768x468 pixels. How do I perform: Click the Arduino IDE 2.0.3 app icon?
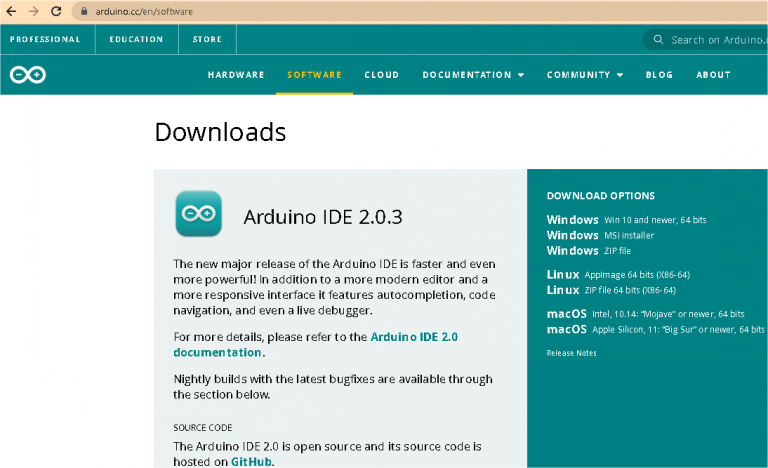[x=198, y=213]
